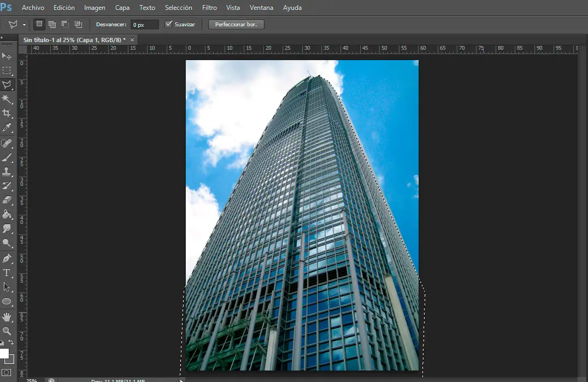Choose the new selection mode button

[39, 25]
